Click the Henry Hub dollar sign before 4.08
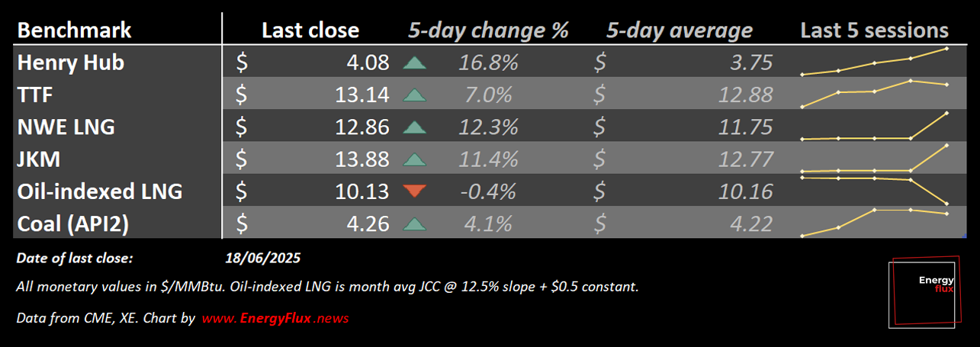The image size is (980, 347). (x=241, y=63)
